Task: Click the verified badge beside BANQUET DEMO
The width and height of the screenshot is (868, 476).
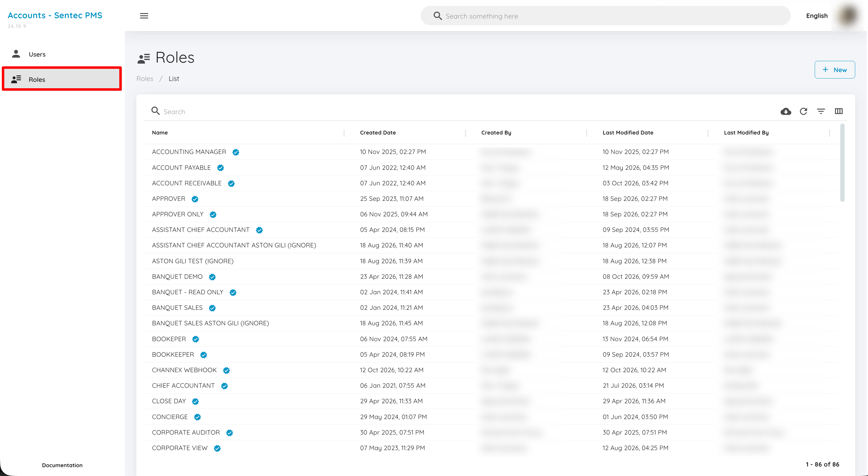Action: (212, 277)
